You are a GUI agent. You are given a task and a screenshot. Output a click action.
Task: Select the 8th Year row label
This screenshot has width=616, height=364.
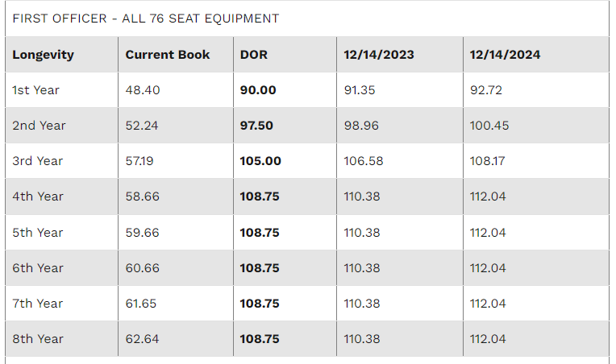click(x=37, y=339)
